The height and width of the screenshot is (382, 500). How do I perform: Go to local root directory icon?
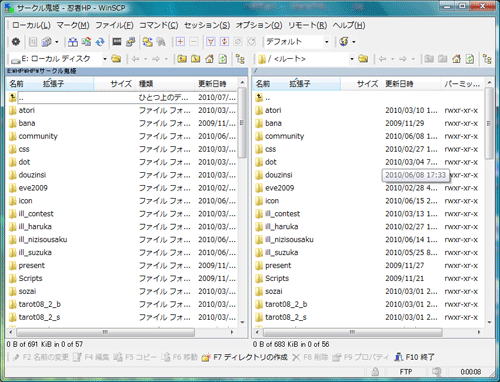(x=196, y=59)
